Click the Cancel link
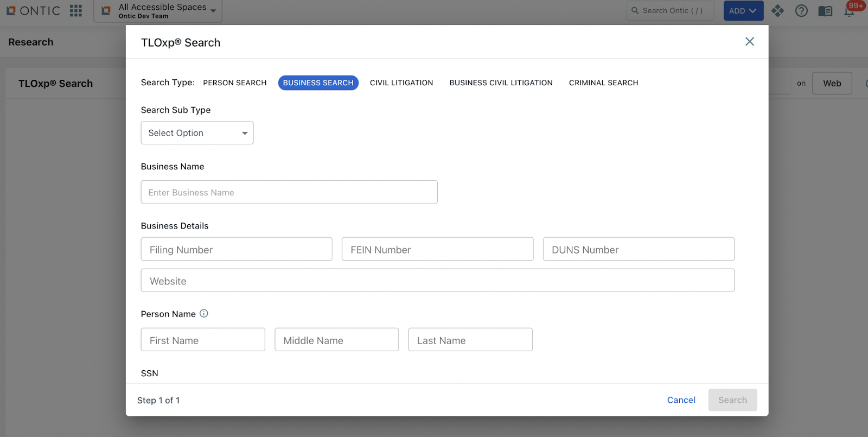868x437 pixels. pyautogui.click(x=681, y=400)
